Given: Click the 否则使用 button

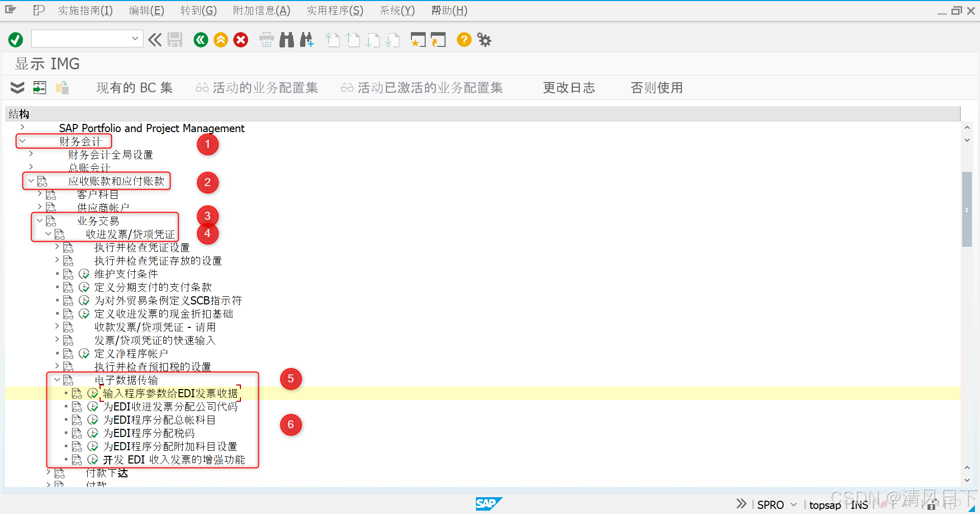Looking at the screenshot, I should [x=657, y=88].
